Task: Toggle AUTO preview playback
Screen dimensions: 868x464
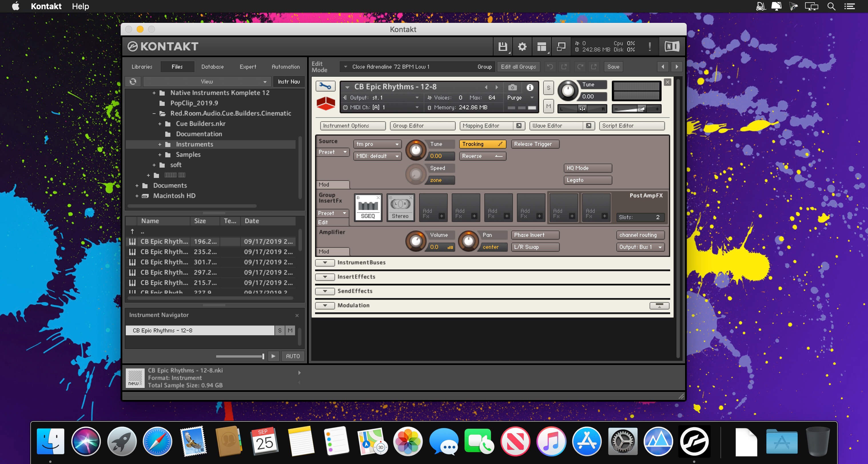Action: pos(293,356)
